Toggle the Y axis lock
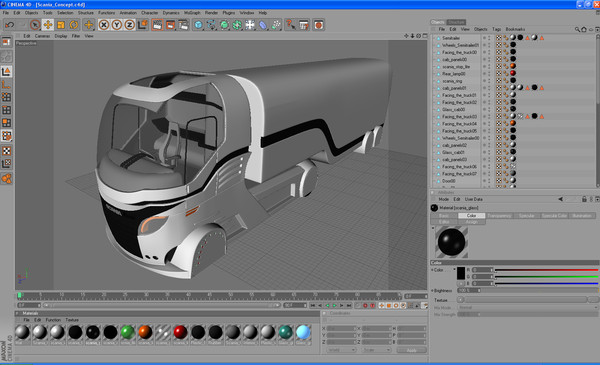This screenshot has height=365, width=600. (117, 25)
